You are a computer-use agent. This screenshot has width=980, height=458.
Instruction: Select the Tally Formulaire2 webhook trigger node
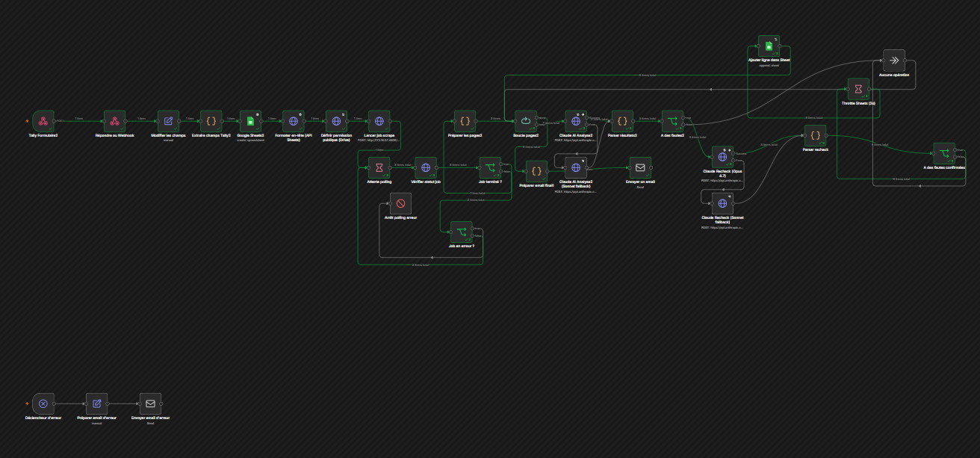tap(43, 120)
